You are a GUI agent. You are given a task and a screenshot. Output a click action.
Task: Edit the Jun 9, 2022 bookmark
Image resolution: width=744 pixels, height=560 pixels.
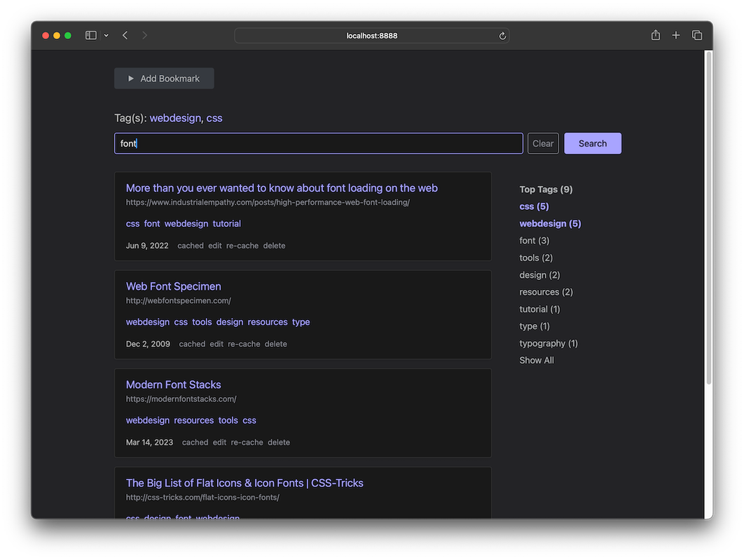click(214, 246)
